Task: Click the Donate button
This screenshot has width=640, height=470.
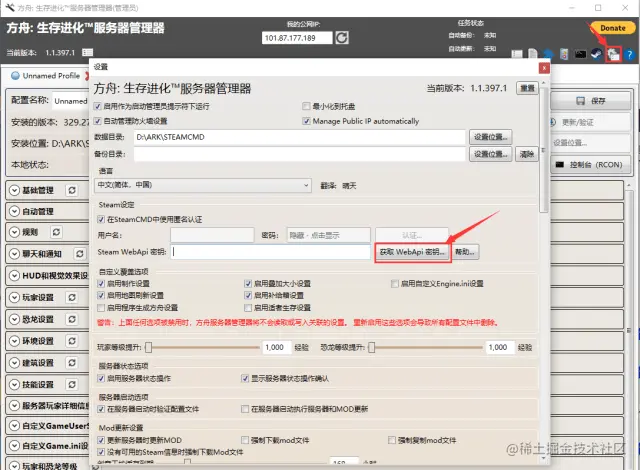Action: pos(612,28)
